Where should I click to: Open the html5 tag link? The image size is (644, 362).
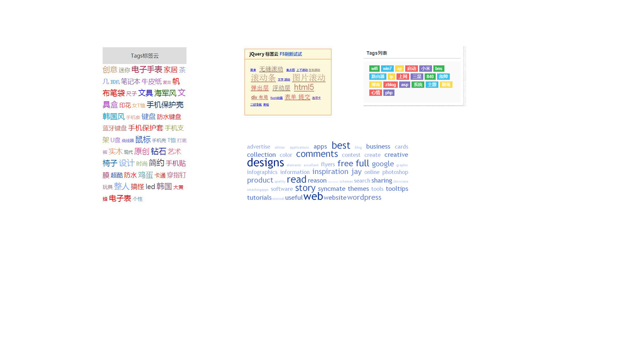tap(304, 87)
